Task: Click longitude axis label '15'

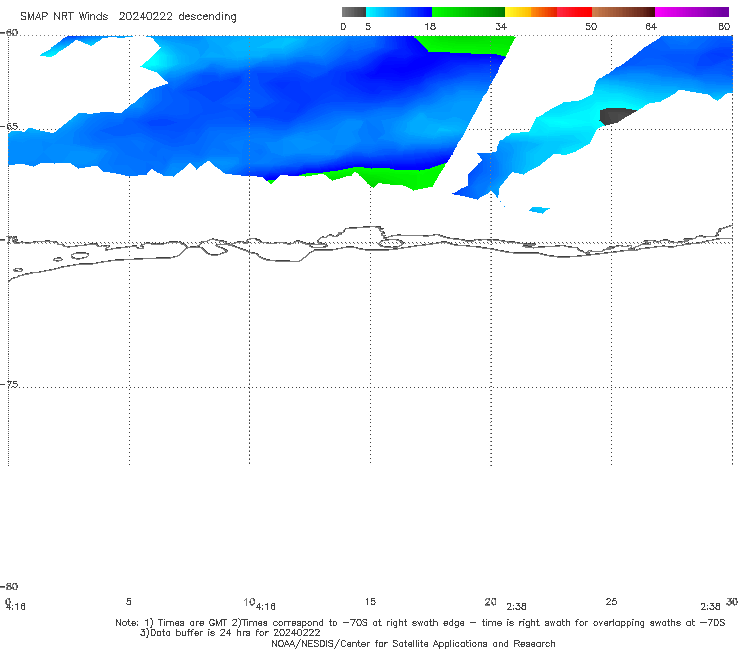Action: [370, 601]
